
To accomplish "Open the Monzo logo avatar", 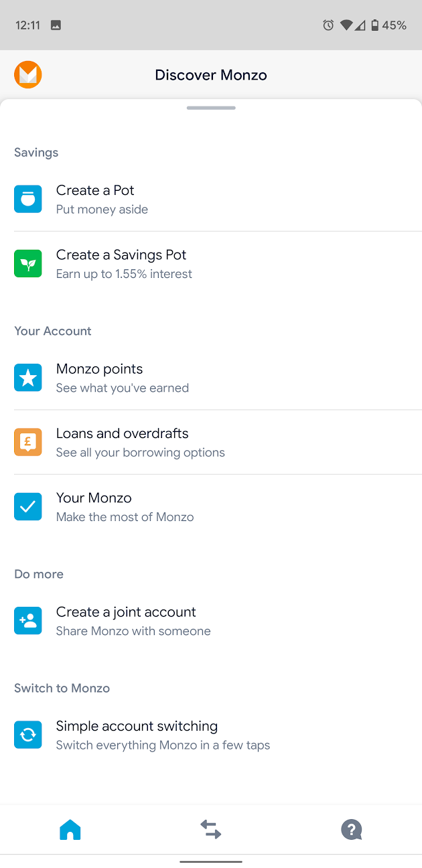I will [x=27, y=74].
